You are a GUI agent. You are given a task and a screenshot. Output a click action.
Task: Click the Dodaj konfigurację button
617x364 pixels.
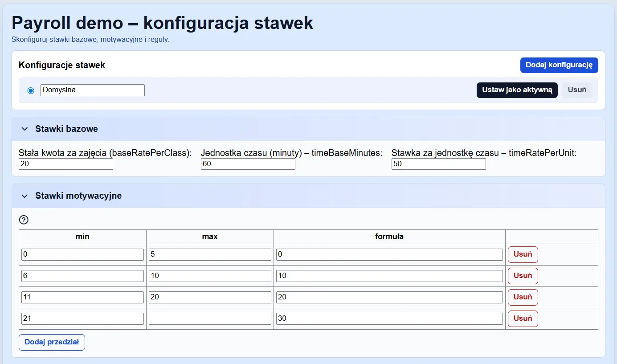(x=559, y=65)
